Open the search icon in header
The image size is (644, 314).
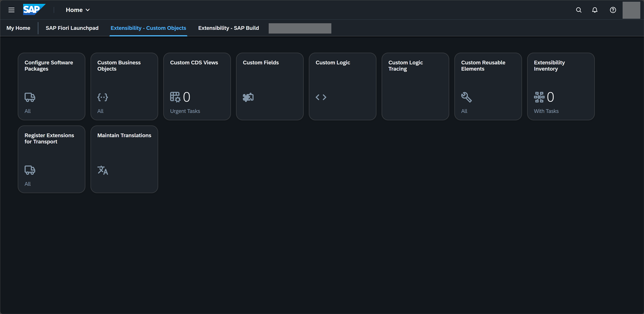[x=579, y=10]
